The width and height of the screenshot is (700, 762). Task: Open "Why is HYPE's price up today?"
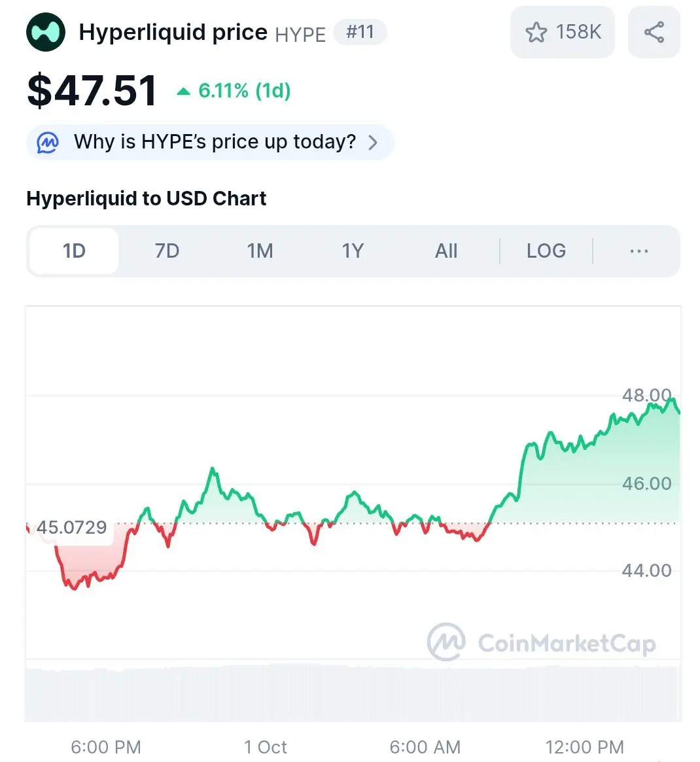pos(215,142)
